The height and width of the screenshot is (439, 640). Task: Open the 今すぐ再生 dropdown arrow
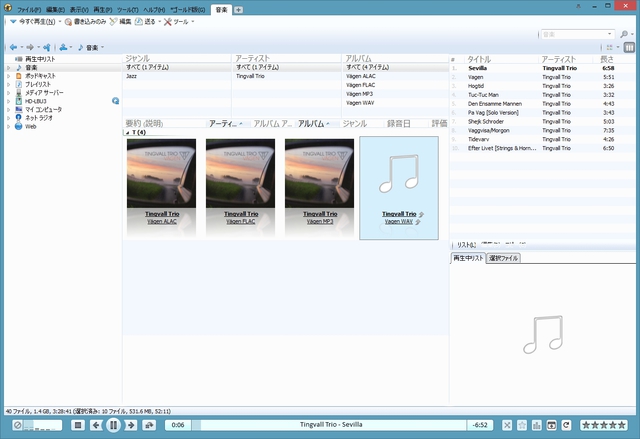pyautogui.click(x=59, y=20)
